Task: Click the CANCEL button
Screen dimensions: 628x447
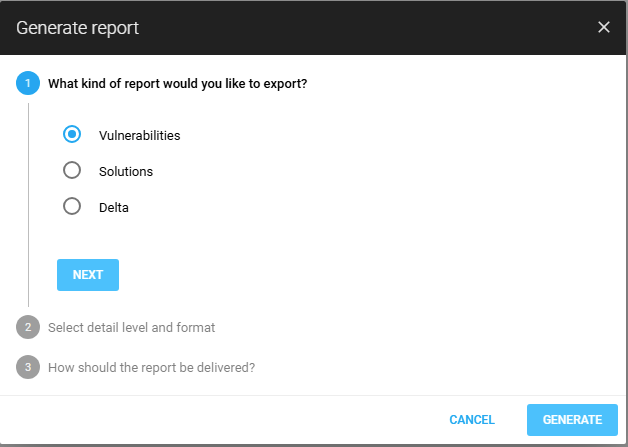Action: pyautogui.click(x=472, y=420)
